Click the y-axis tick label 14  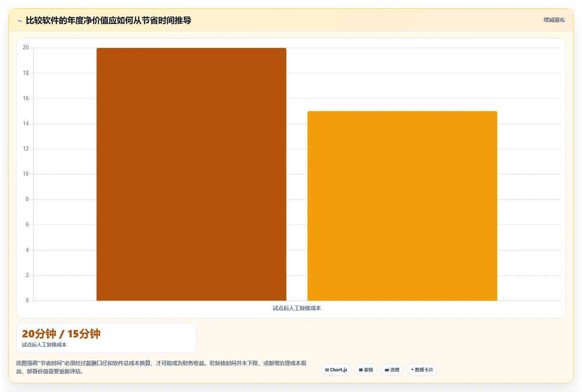click(26, 123)
